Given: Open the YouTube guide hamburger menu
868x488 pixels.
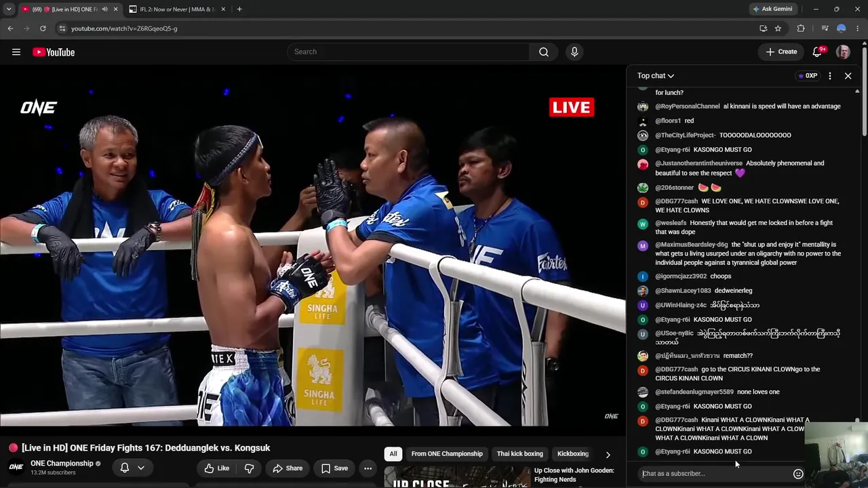Looking at the screenshot, I should click(16, 52).
